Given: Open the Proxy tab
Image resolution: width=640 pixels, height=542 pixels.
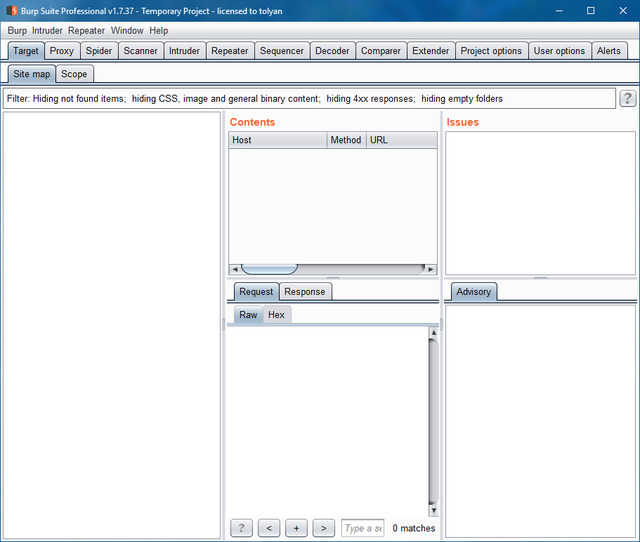Looking at the screenshot, I should point(62,51).
